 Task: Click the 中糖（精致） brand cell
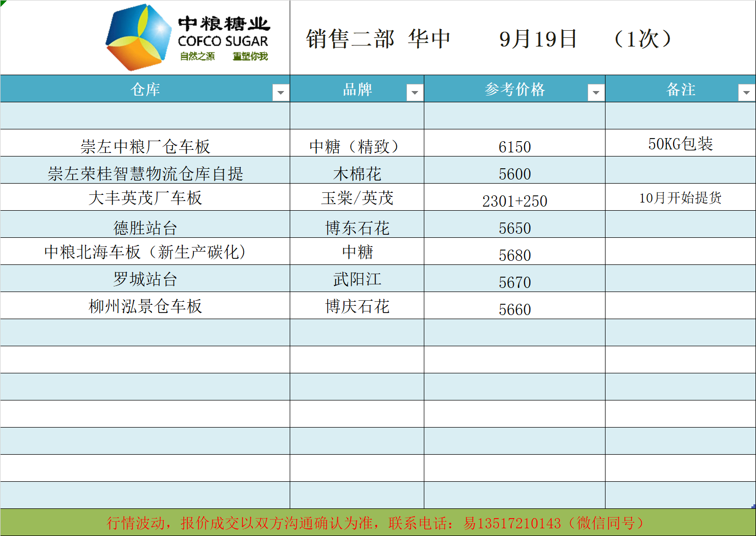point(357,146)
